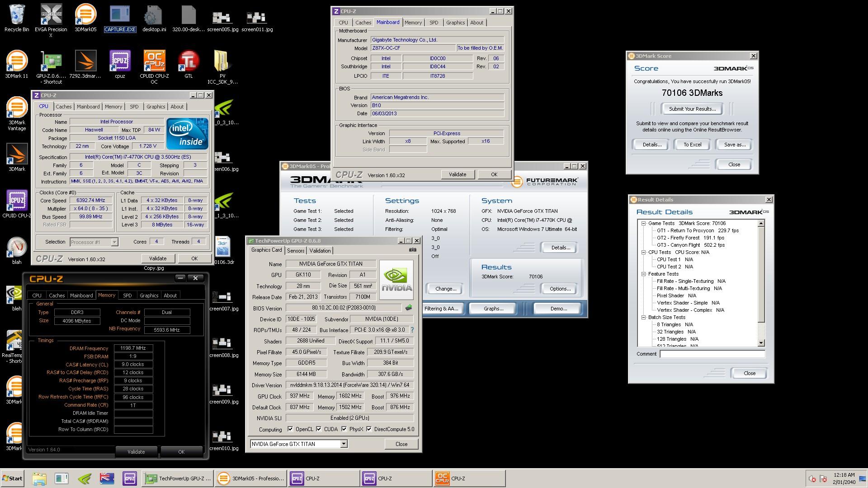Click Graphs button in 3DMark05
The image size is (868, 488).
coord(493,309)
